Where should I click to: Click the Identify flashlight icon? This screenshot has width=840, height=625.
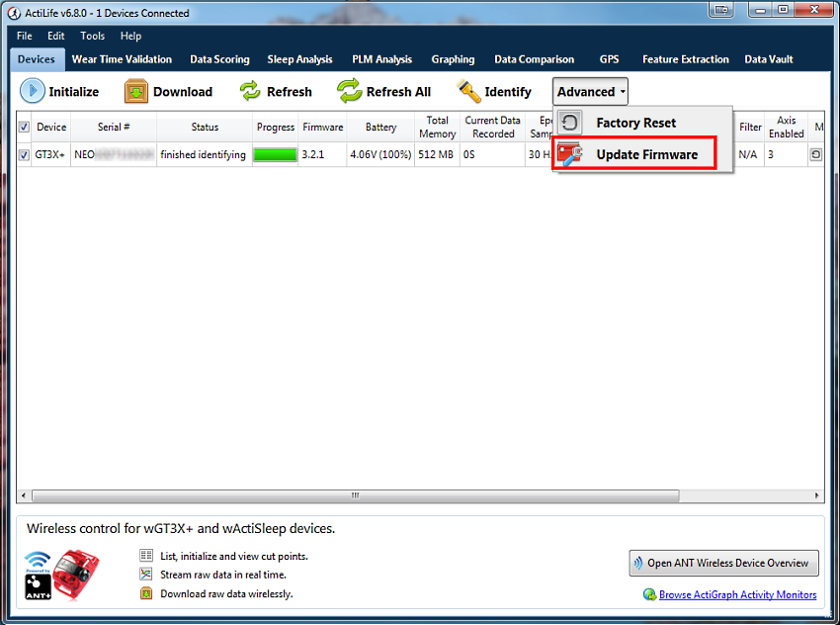(x=468, y=92)
